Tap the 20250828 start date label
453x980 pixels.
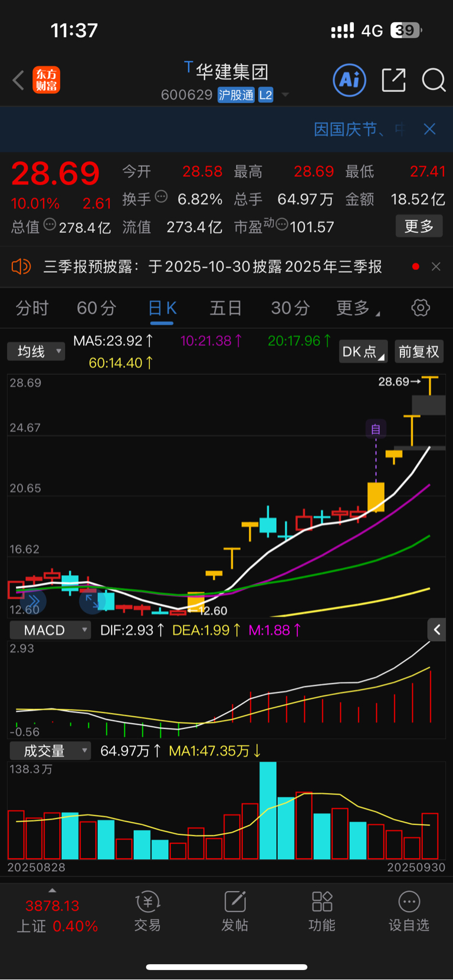(x=37, y=867)
